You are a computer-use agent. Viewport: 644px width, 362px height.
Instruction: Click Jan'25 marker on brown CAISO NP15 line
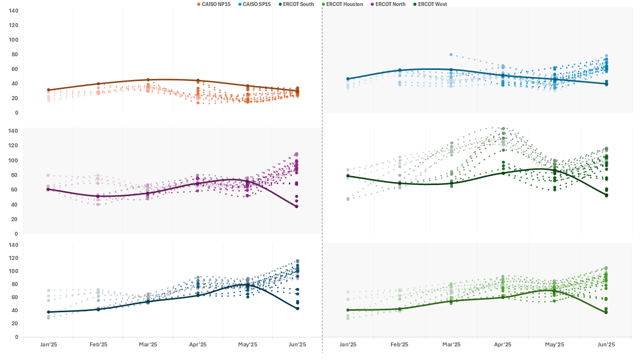click(x=49, y=90)
